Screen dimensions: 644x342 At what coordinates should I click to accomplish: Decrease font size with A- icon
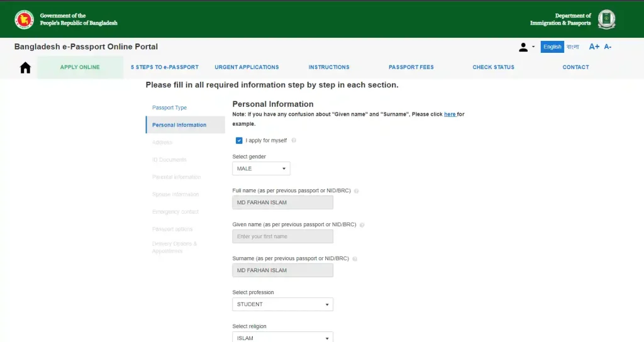pyautogui.click(x=608, y=47)
